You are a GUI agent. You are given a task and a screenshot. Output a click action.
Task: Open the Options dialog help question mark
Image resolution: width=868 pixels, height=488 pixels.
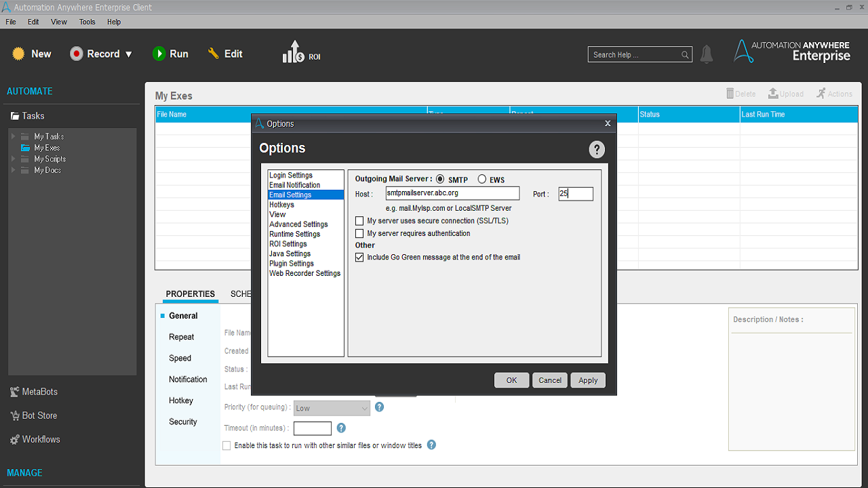596,150
